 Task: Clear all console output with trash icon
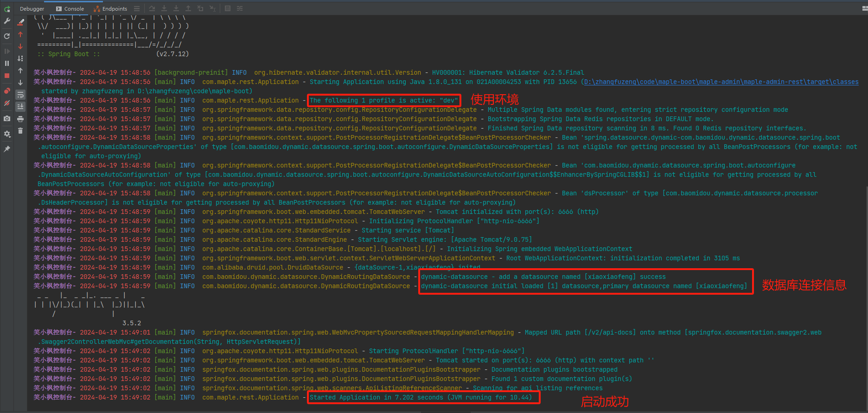click(x=20, y=131)
